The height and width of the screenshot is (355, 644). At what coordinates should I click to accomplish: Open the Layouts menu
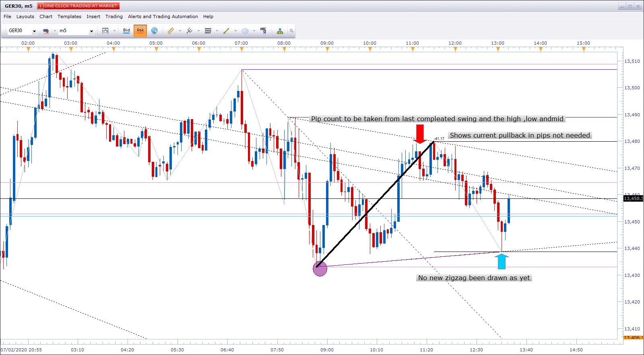tap(25, 17)
